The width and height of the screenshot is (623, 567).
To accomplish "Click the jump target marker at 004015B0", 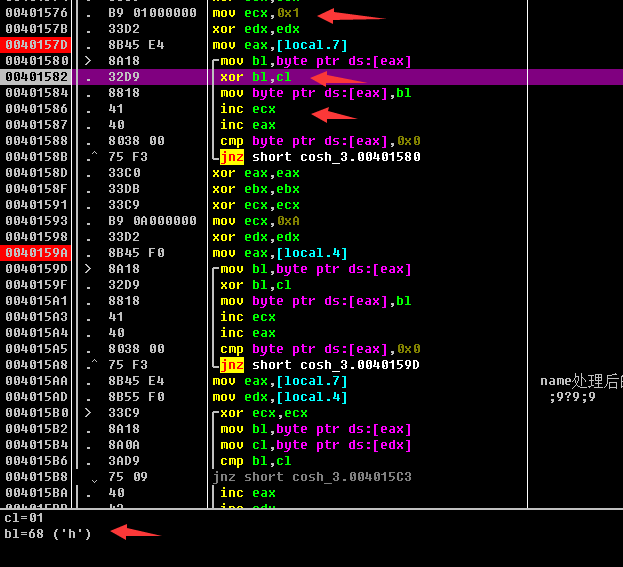I will point(88,413).
